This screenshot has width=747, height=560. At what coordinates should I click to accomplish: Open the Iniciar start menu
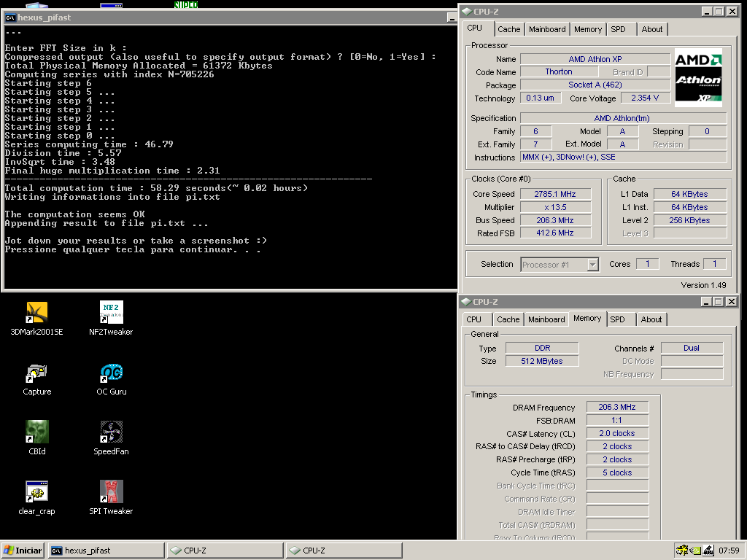pyautogui.click(x=23, y=551)
